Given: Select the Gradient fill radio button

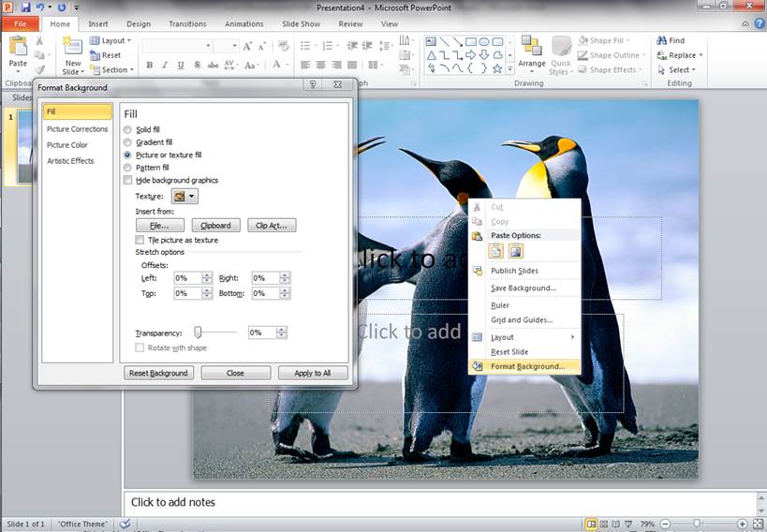Looking at the screenshot, I should [x=128, y=142].
